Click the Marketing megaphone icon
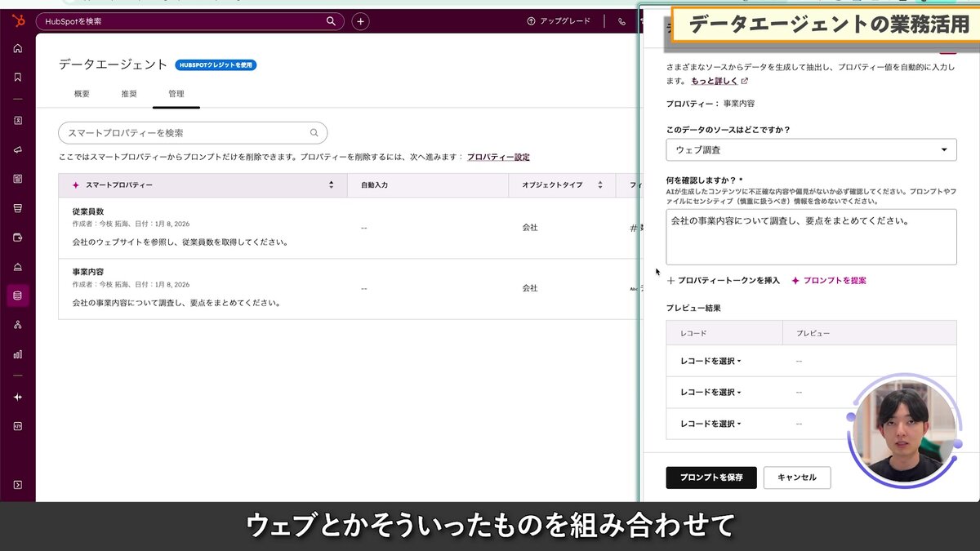 18,149
